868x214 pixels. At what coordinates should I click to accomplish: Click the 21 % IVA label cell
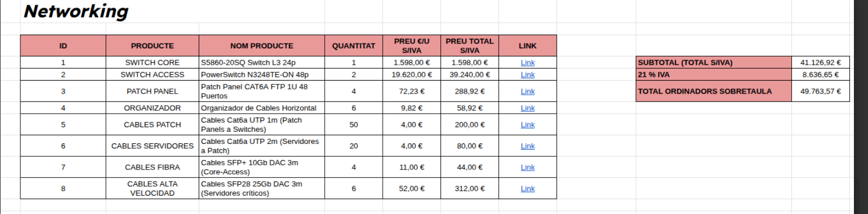pos(713,75)
